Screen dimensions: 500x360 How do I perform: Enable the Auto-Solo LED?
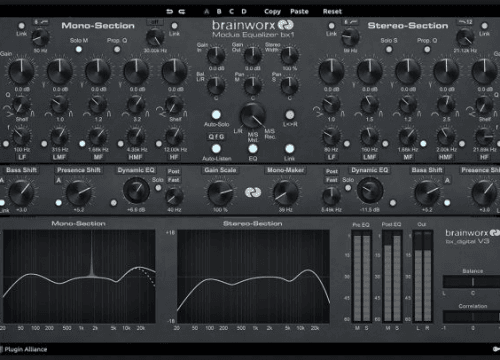coord(216,115)
